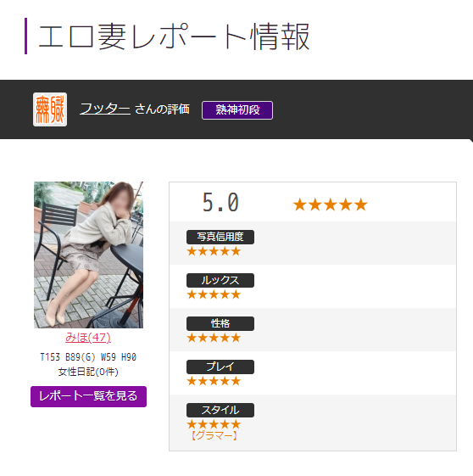Click the stars under プレイ

coord(214,381)
